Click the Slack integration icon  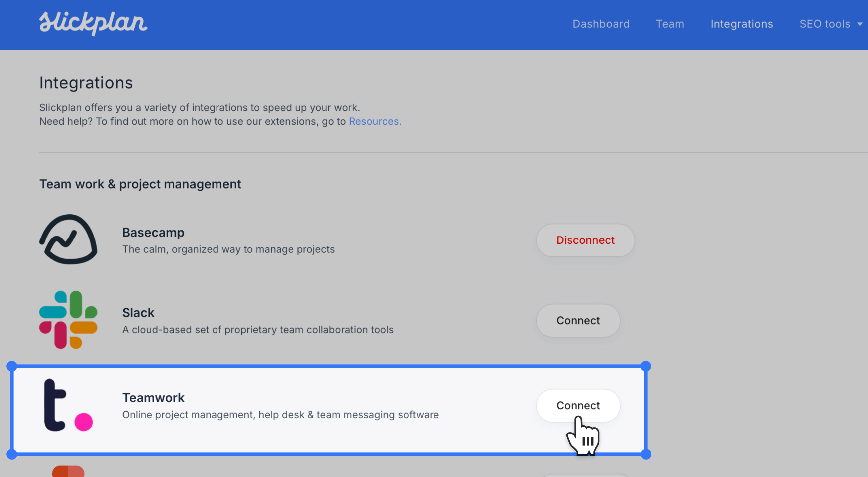pyautogui.click(x=68, y=320)
